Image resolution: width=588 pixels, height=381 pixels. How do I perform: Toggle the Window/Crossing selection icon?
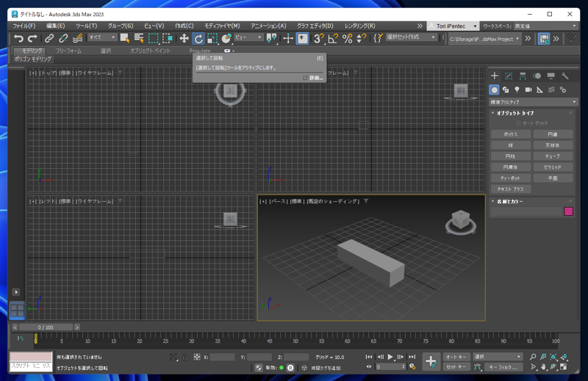(168, 38)
